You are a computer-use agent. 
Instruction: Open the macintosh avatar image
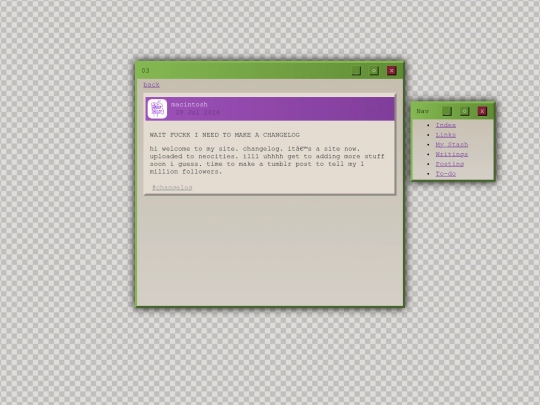157,109
